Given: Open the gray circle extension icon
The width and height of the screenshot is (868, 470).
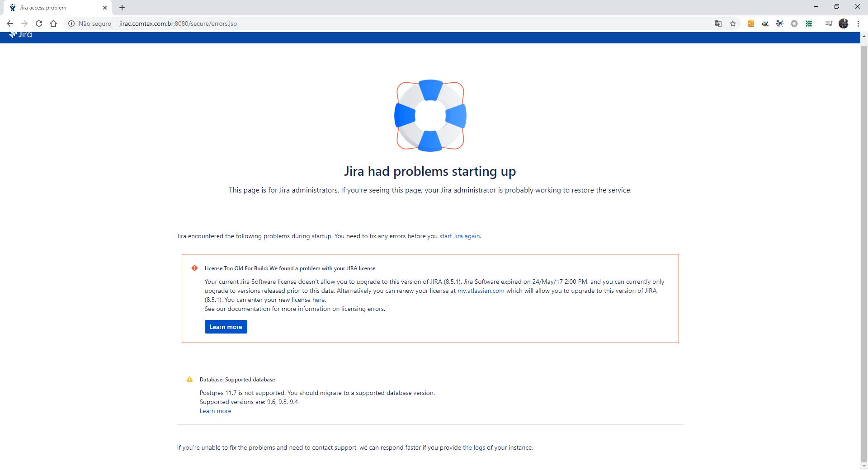Looking at the screenshot, I should 794,23.
